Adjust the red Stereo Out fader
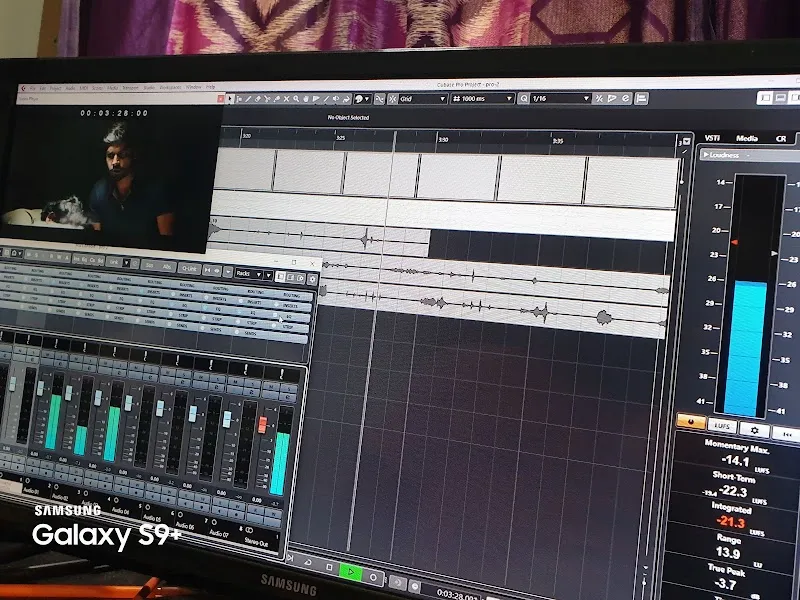This screenshot has width=800, height=600. (262, 424)
